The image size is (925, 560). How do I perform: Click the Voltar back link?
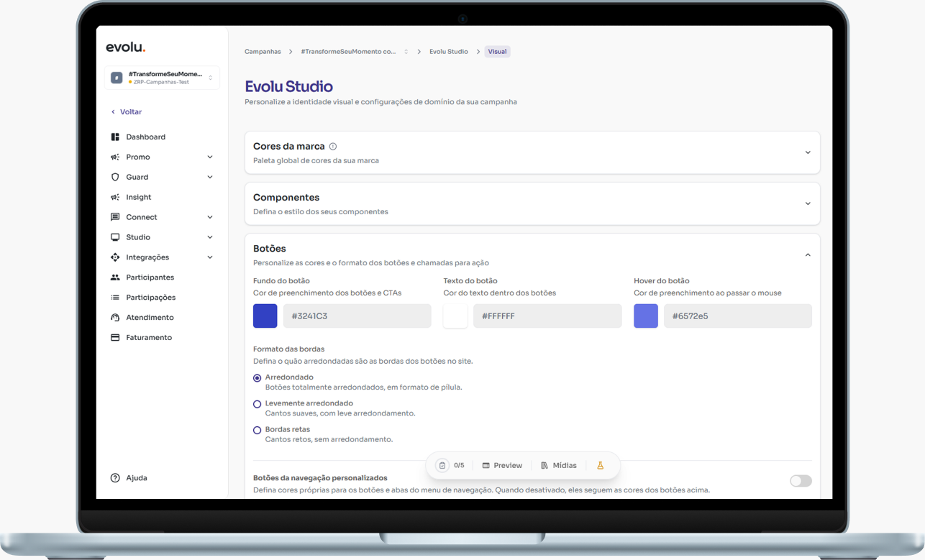tap(126, 112)
